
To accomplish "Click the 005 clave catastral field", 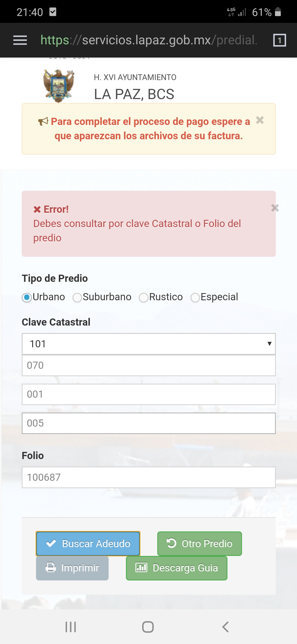I will coord(148,423).
